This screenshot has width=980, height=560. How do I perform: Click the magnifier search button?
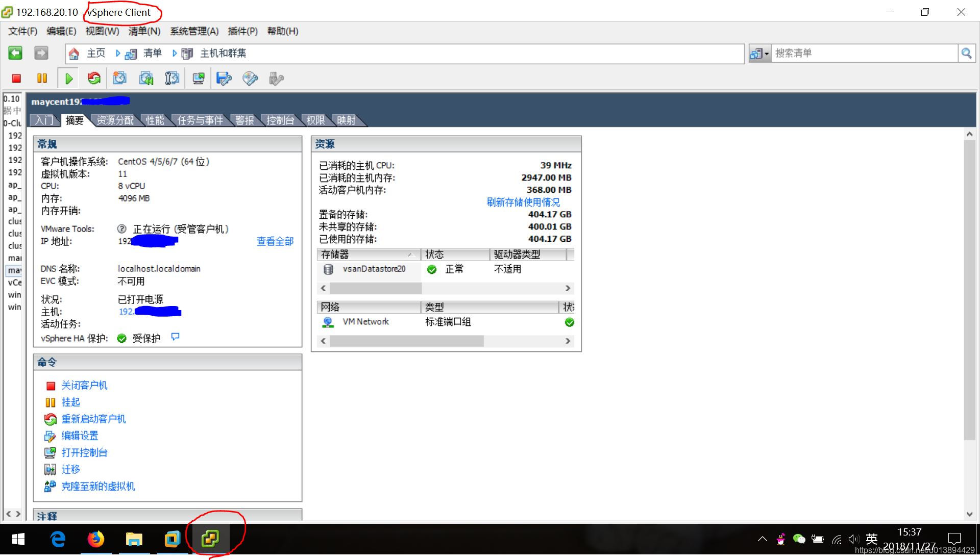pyautogui.click(x=966, y=53)
